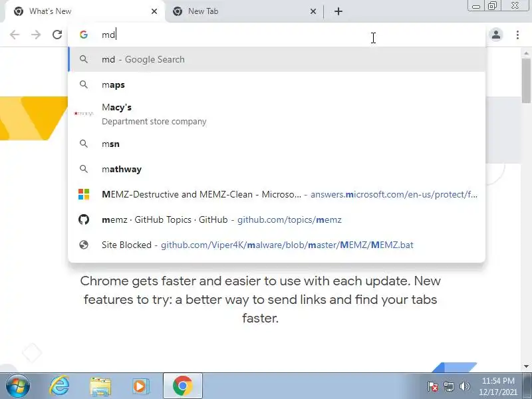
Task: Click the Microsoft logo icon in suggestions
Action: [84, 194]
